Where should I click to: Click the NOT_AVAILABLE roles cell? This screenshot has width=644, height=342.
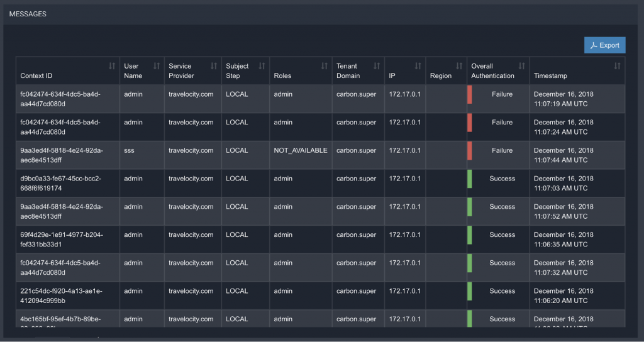pos(300,151)
